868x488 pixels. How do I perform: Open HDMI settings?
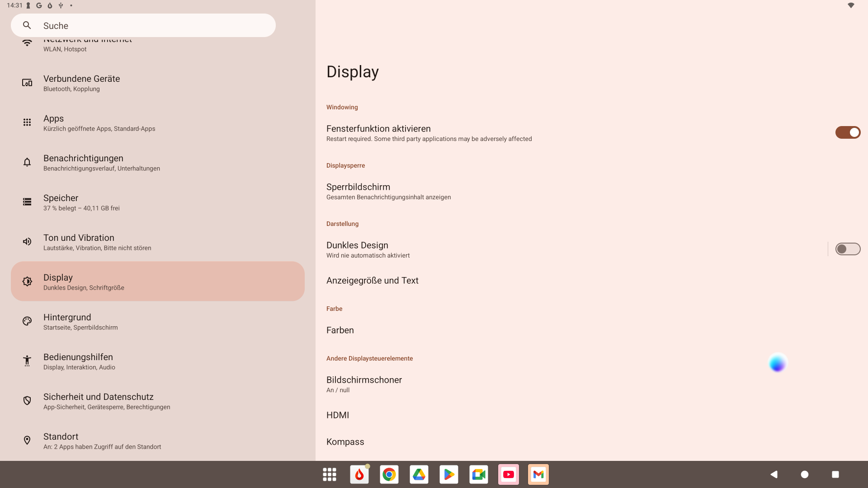coord(592,415)
